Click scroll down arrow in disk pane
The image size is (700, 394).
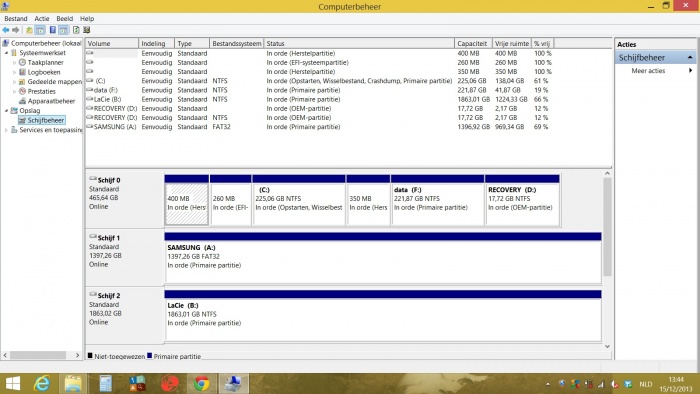607,346
